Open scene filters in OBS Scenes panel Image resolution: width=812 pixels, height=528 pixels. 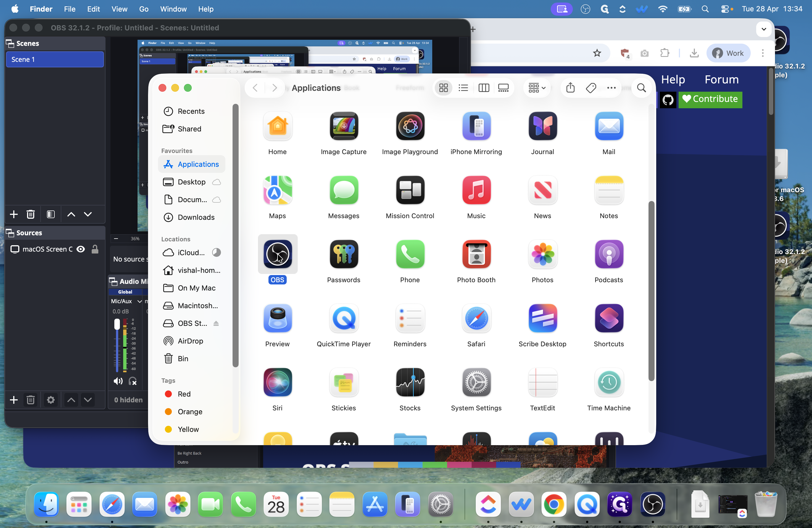[x=51, y=214]
